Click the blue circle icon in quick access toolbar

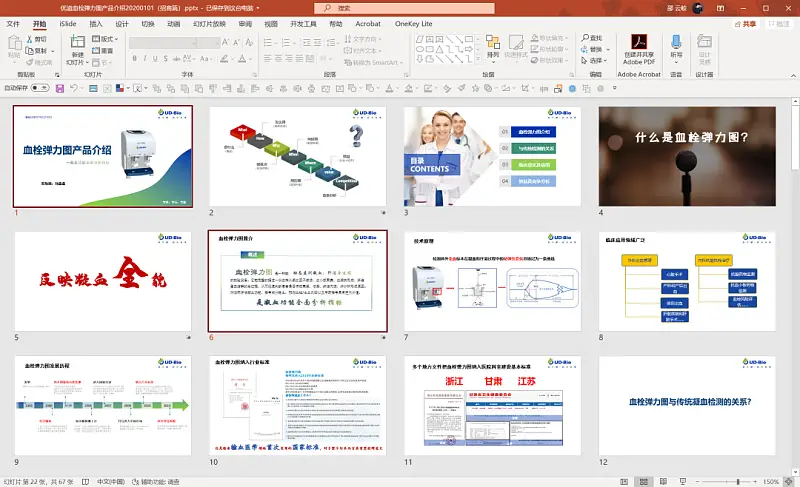tap(572, 89)
